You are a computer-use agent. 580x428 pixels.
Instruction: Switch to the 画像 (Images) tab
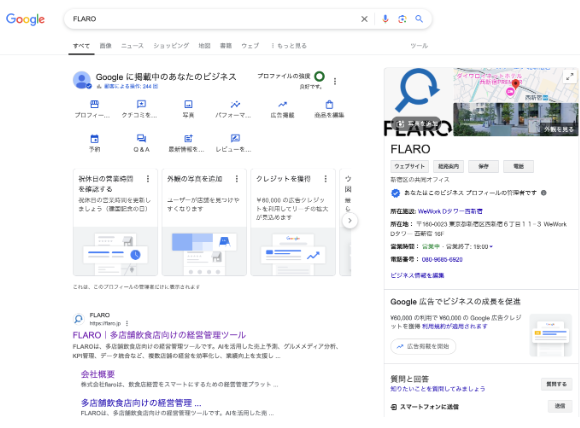105,46
